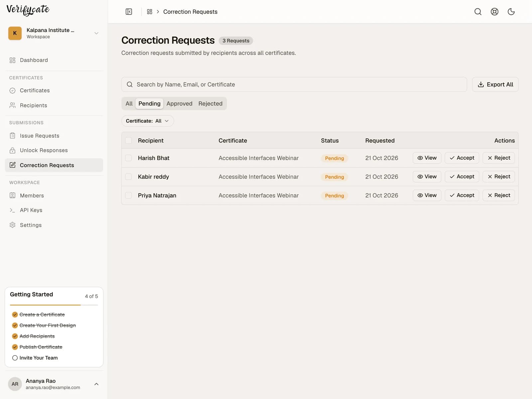Click the 3 Requests count badge
The image size is (532, 399).
click(x=236, y=41)
